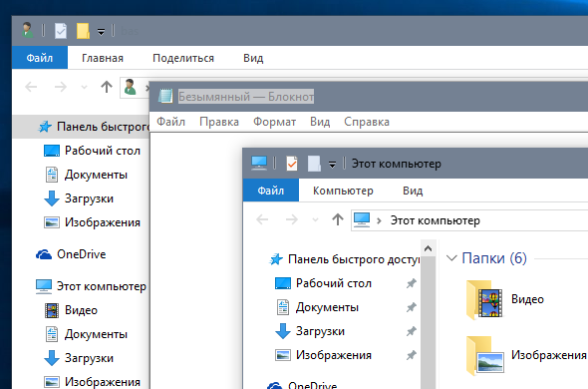Open Quick Access Toolbar dropdown in front Explorer
The image size is (588, 389).
[332, 165]
